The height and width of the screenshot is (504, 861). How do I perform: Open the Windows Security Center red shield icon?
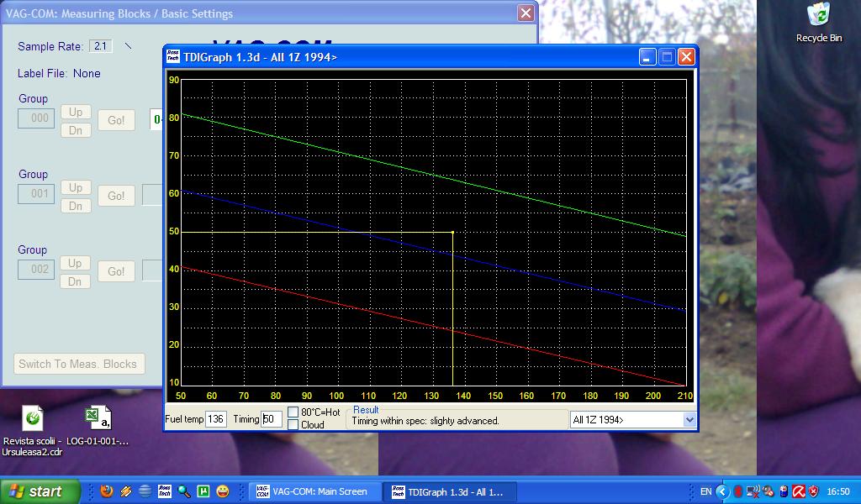[x=813, y=491]
